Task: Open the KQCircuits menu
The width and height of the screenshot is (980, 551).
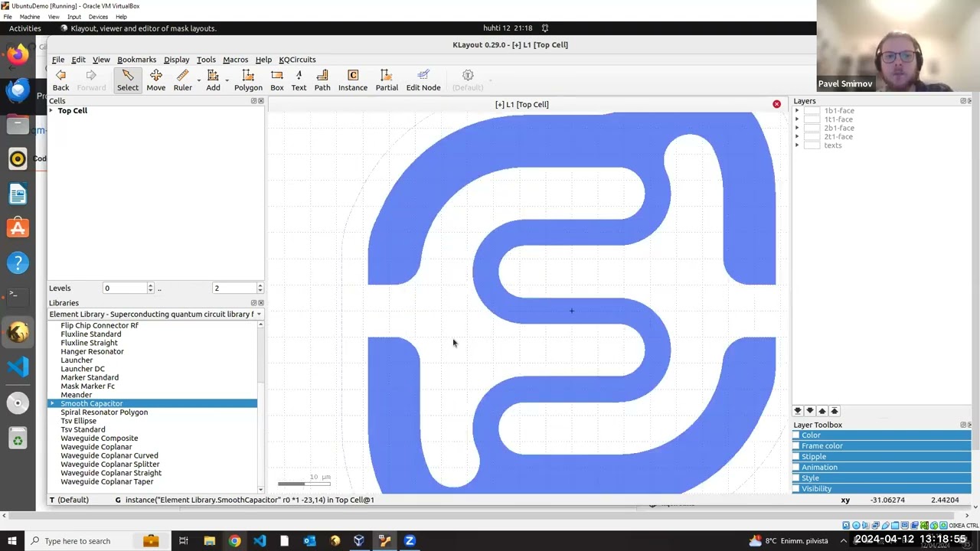Action: tap(297, 60)
